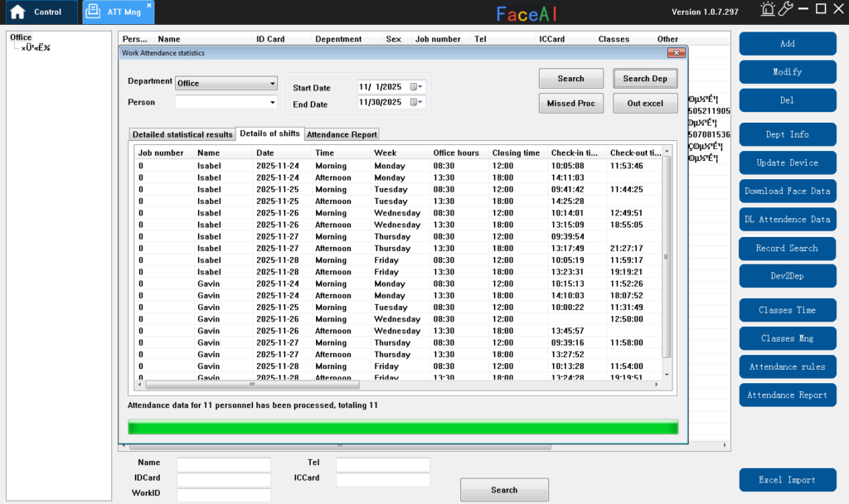Switch to the Detailed statistical results tab
The height and width of the screenshot is (504, 849).
point(182,134)
